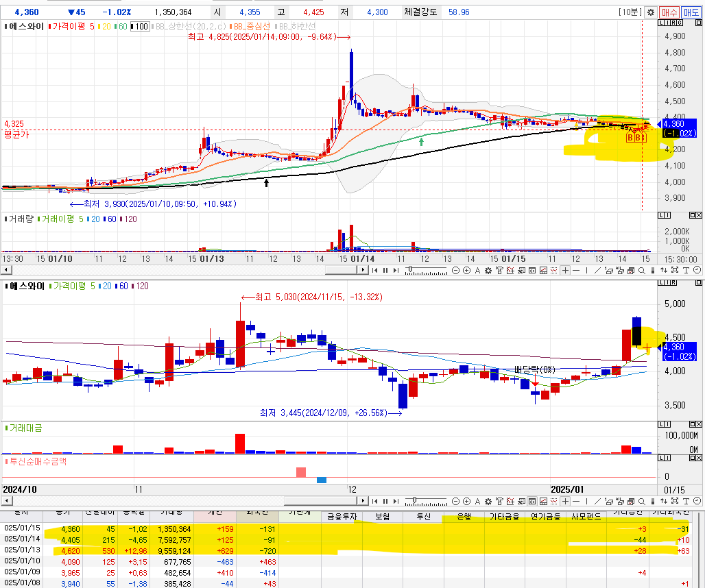Open the hammer tools icon in 10-minute chart toolbar
This screenshot has height=588, width=705.
[499, 270]
